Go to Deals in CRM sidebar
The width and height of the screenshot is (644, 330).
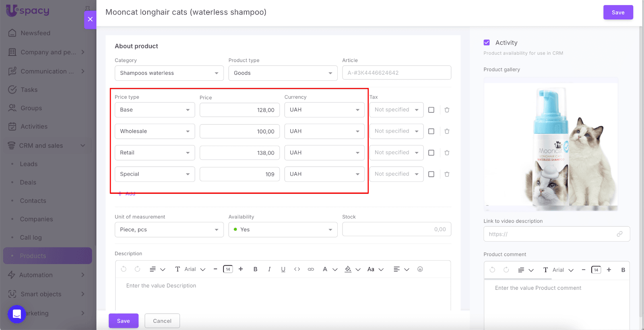28,182
